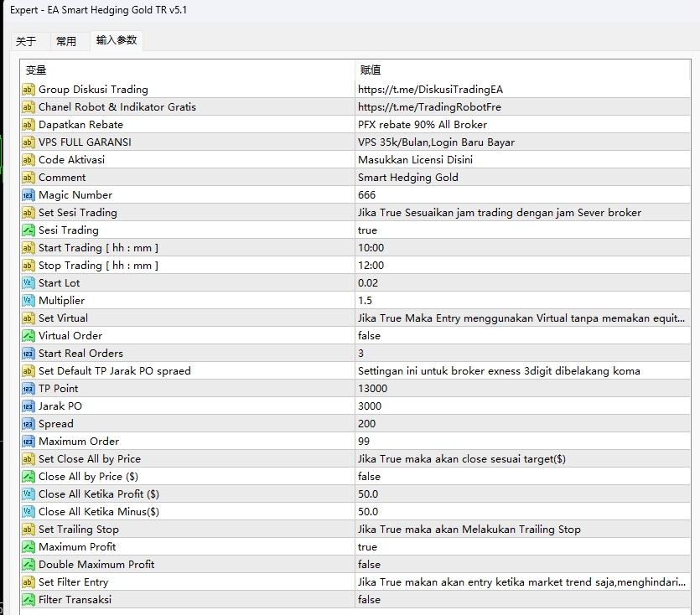Viewport: 700px width, 615px height.
Task: Click integer icon beside Start Real Orders
Action: (29, 354)
